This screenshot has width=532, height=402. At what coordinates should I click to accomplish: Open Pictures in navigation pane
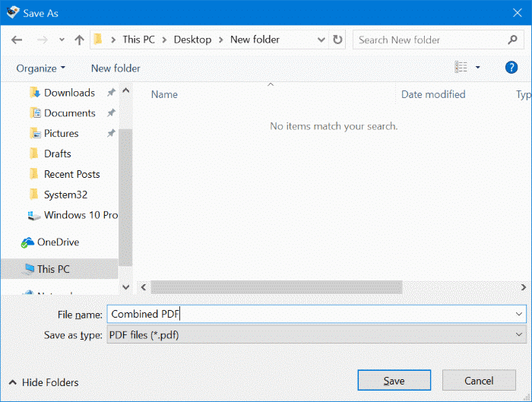61,134
